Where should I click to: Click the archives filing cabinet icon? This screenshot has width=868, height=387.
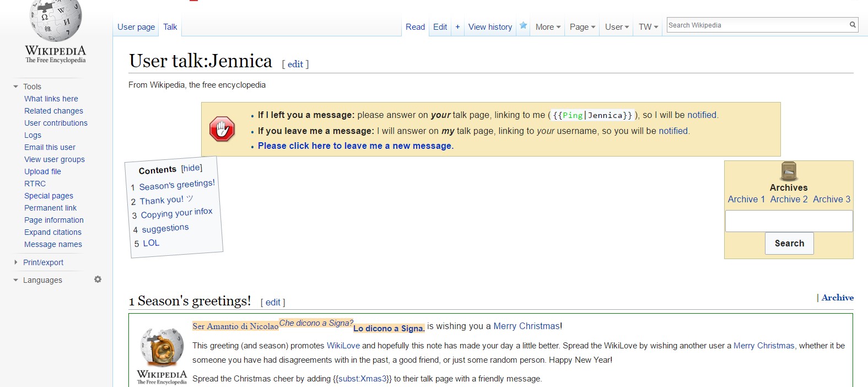[789, 171]
